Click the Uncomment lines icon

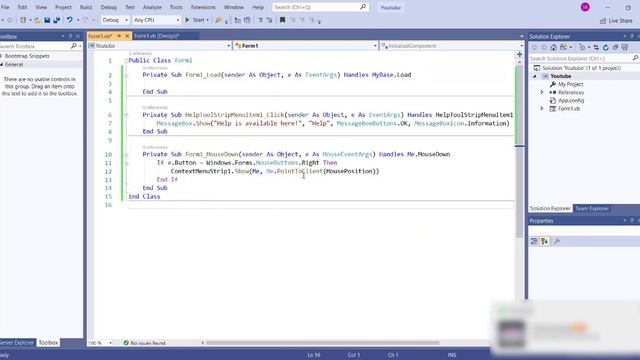270,20
